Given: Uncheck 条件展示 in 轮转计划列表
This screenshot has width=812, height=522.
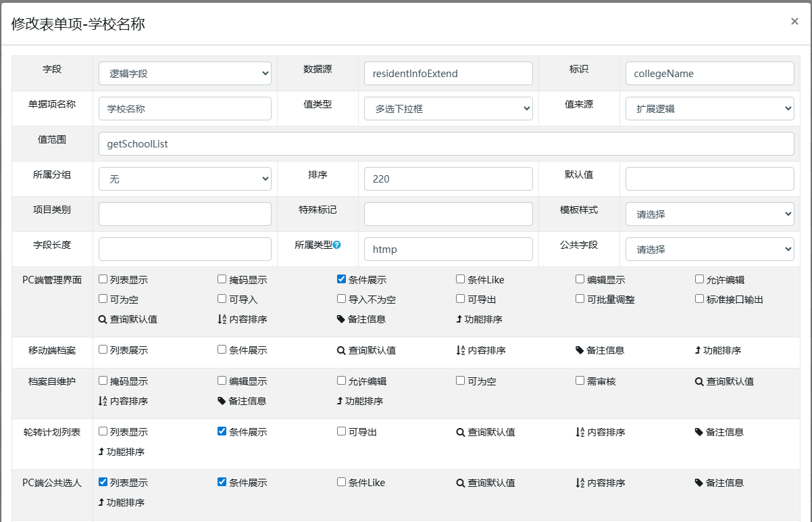Looking at the screenshot, I should click(222, 431).
